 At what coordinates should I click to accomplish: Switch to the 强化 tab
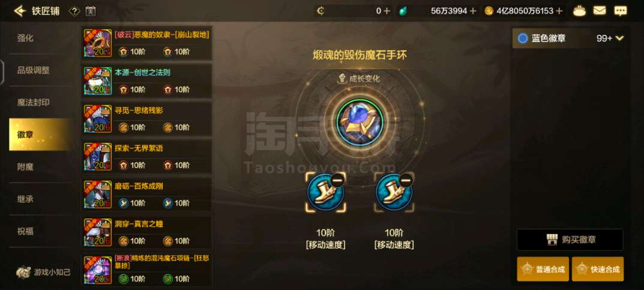pos(25,38)
